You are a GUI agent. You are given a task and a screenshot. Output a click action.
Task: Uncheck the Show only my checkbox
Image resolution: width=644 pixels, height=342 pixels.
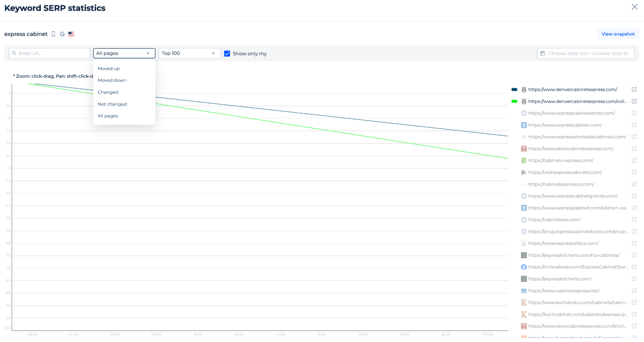click(x=227, y=54)
